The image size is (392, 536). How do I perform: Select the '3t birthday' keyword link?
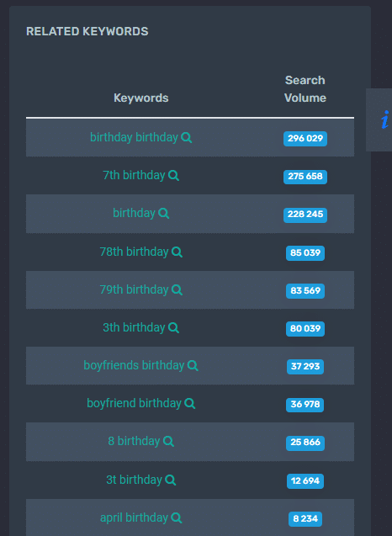pos(134,480)
